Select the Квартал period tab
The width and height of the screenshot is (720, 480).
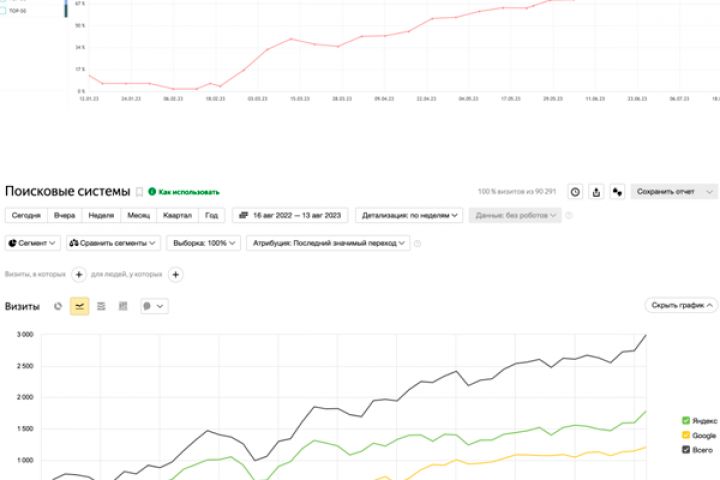click(176, 215)
